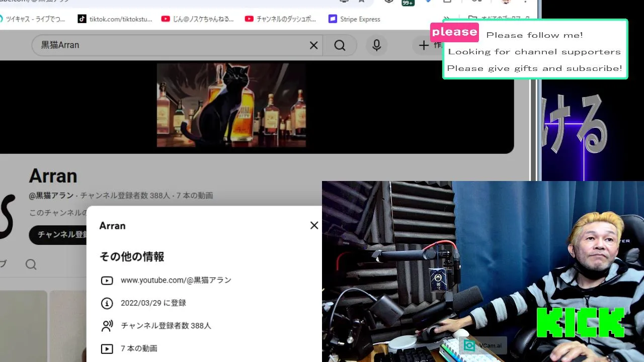Click the green KICK logo
This screenshot has height=362, width=644.
[x=580, y=322]
